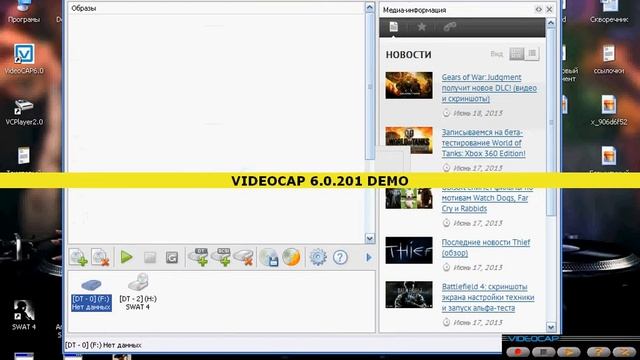Switch news to list view
640x360 pixels.
[x=532, y=53]
